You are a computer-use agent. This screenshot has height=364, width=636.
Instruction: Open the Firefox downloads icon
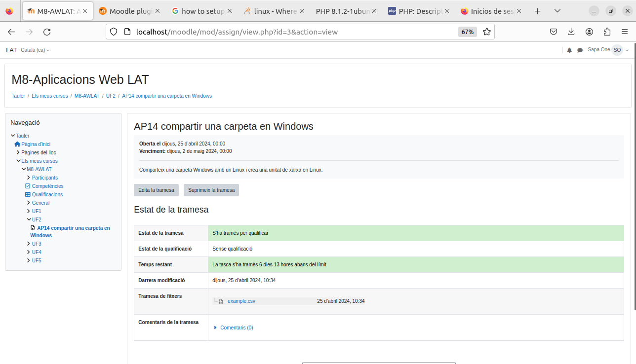(x=571, y=32)
